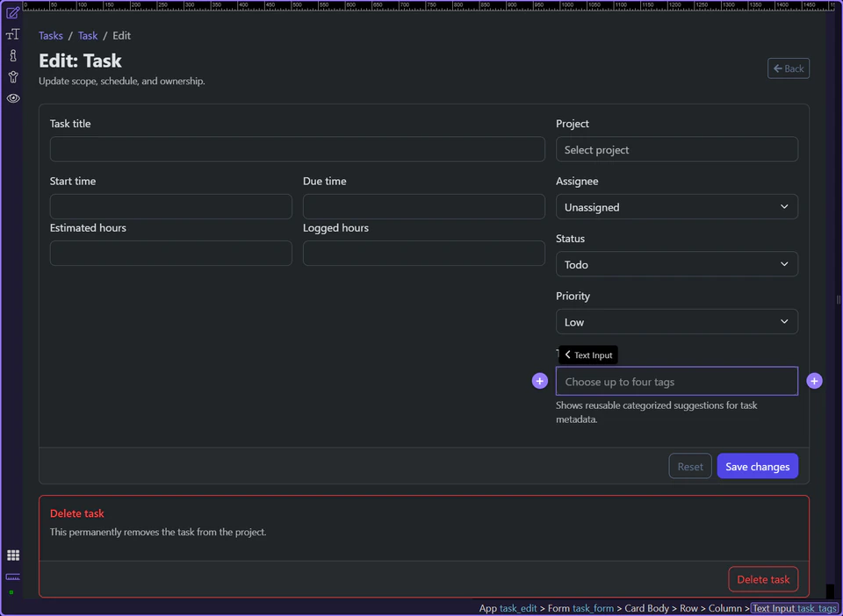The image size is (843, 616).
Task: Open the Assignee dropdown showing Unassigned
Action: click(676, 206)
